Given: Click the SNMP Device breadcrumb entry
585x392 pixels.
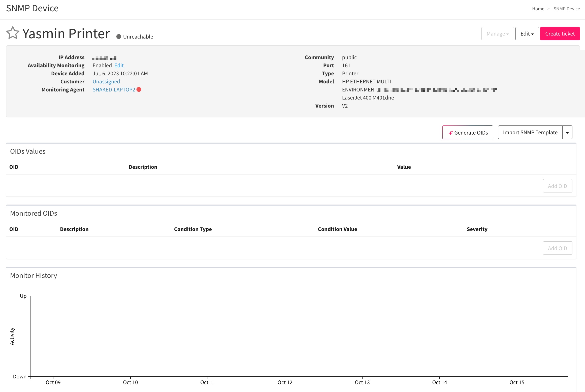Looking at the screenshot, I should click(567, 9).
